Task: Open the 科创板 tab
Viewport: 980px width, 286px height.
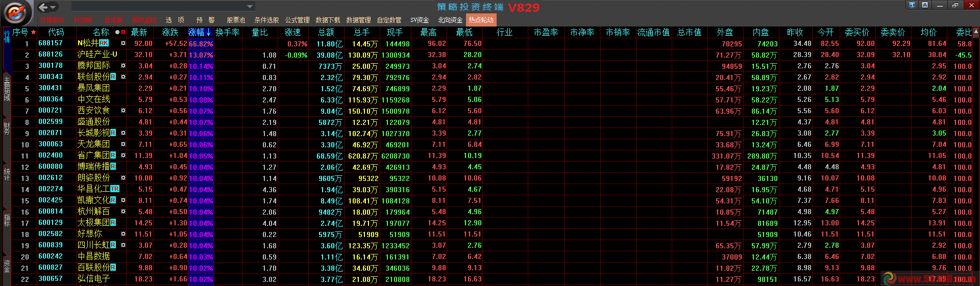Action: [83, 20]
